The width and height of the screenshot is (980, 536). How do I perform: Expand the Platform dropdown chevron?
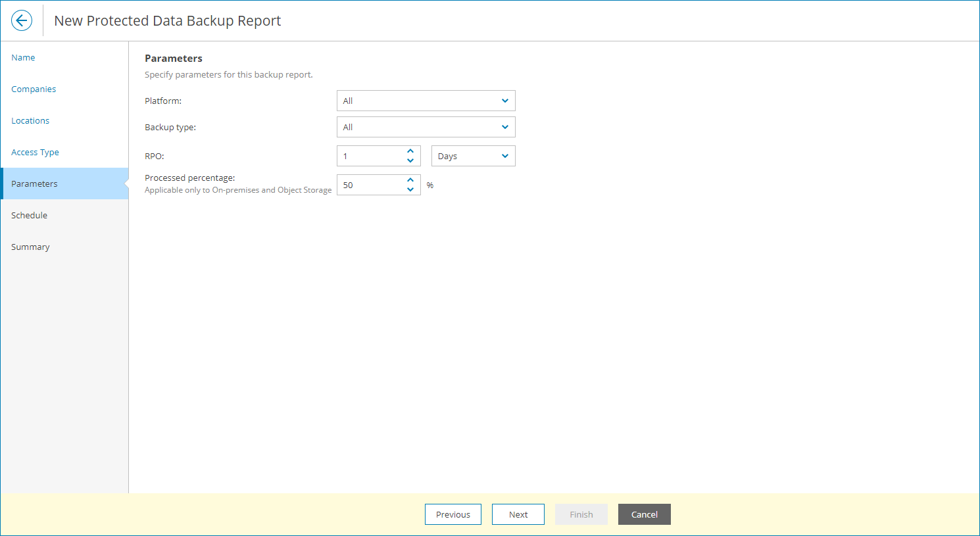coord(504,101)
